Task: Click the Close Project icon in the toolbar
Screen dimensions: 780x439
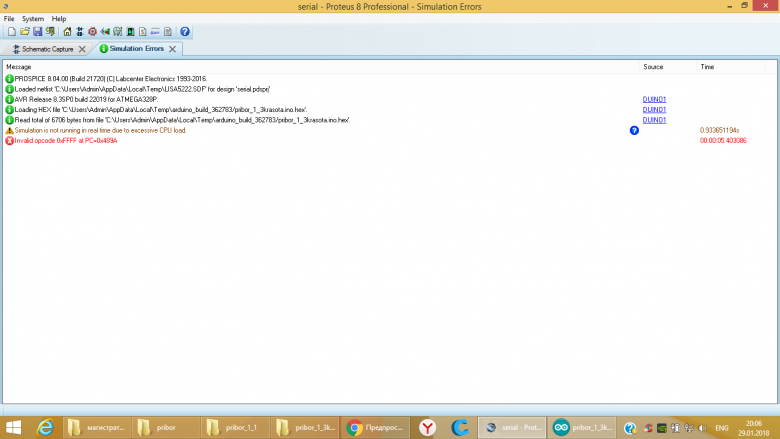Action: [50, 32]
